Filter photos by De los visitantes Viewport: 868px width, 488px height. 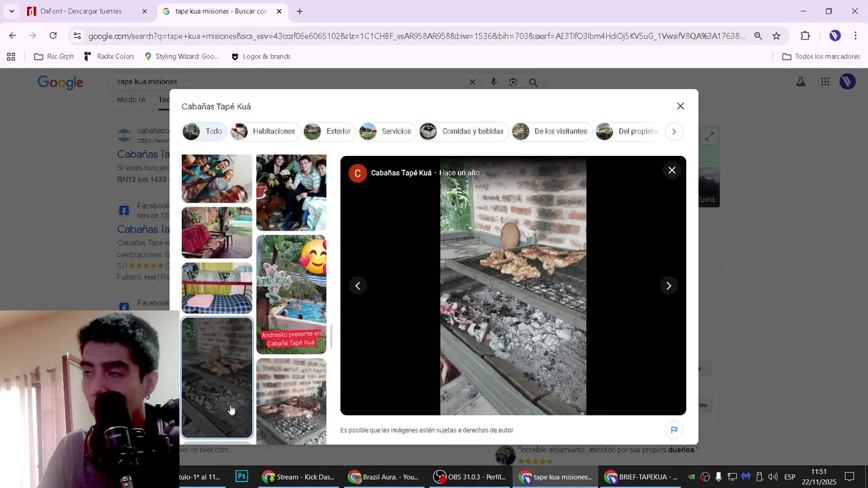pyautogui.click(x=551, y=131)
